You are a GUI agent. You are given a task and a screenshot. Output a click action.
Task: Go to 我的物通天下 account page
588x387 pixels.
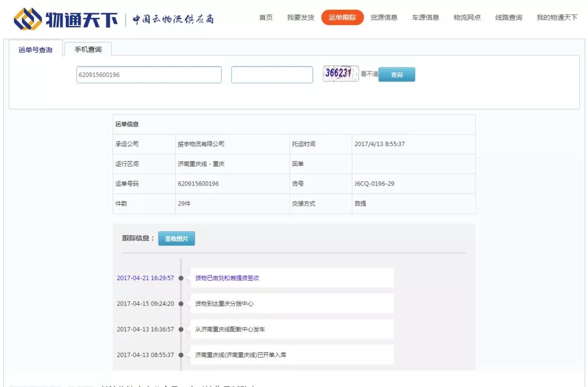(556, 17)
